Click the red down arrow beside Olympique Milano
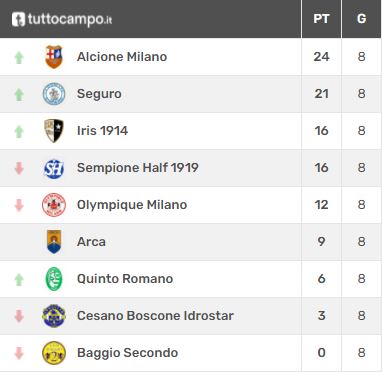 pyautogui.click(x=19, y=205)
